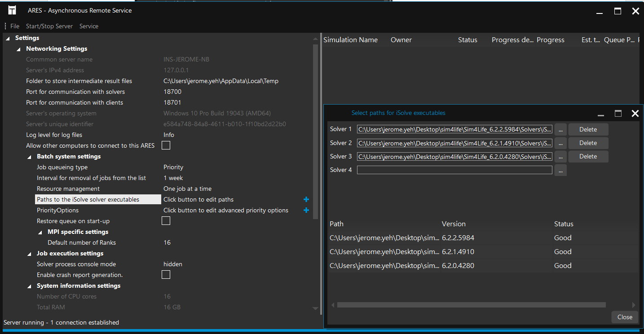
Task: Click horizontal scrollbar in solver path table
Action: point(471,305)
